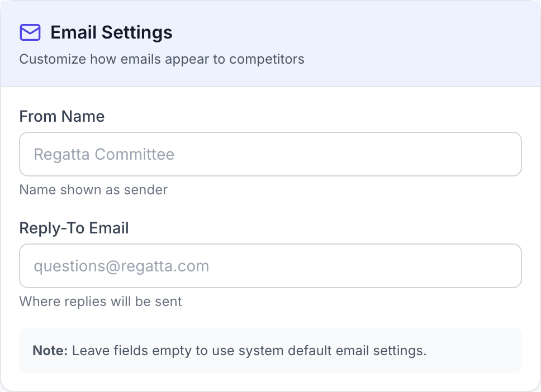The width and height of the screenshot is (541, 392).
Task: Click the system default email settings note
Action: tap(249, 351)
